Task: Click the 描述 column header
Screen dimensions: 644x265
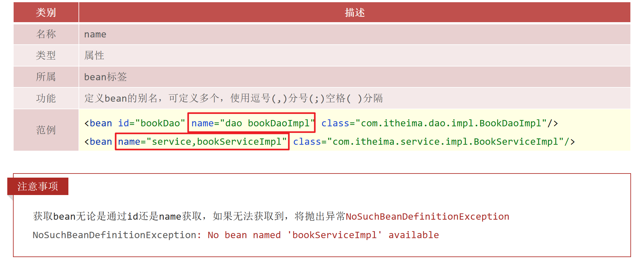Action: click(355, 12)
